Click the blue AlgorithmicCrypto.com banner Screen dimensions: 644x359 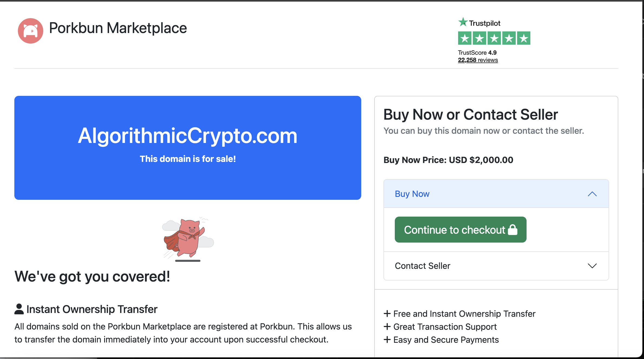pyautogui.click(x=188, y=148)
